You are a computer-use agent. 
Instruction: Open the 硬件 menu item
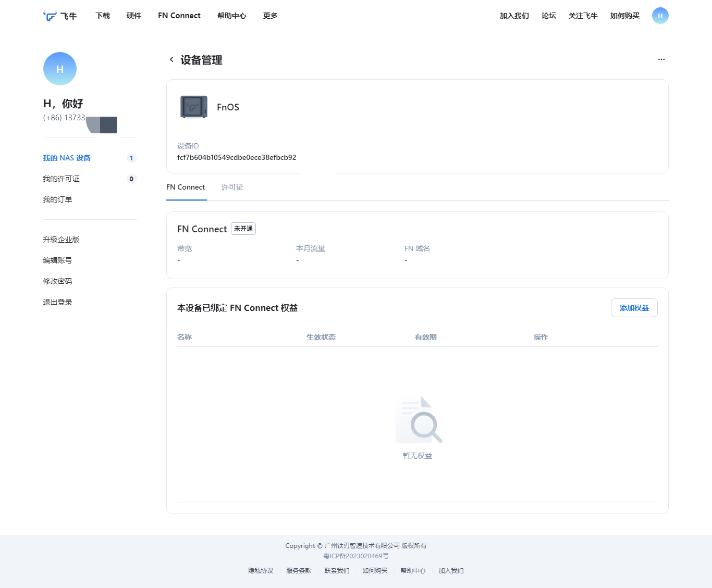[134, 16]
